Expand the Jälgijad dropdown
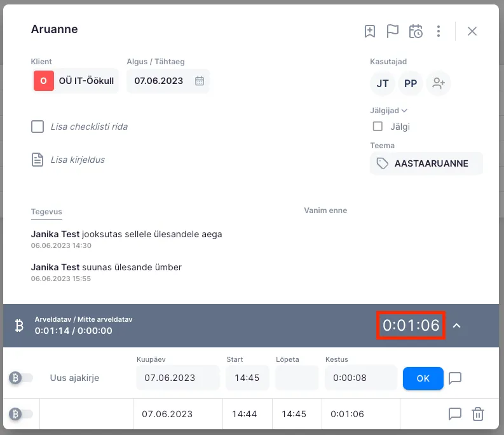Screen dimensions: 504x435 (389, 111)
